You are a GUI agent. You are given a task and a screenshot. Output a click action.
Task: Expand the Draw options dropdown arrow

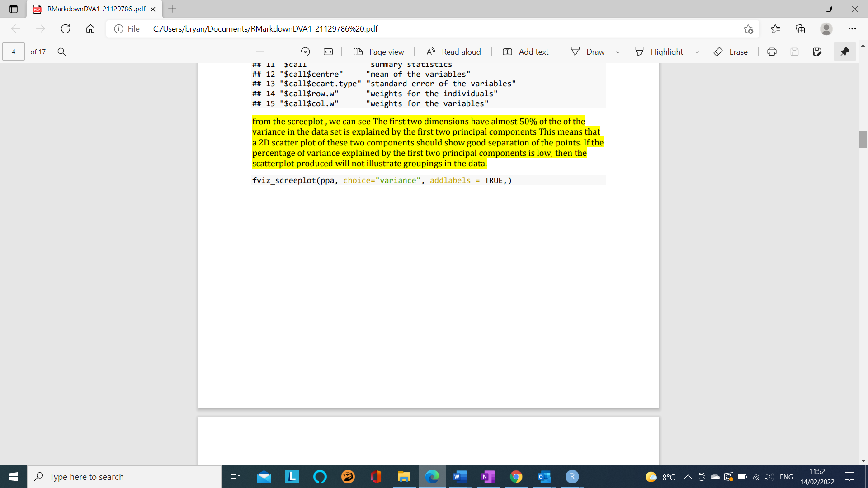tap(618, 52)
